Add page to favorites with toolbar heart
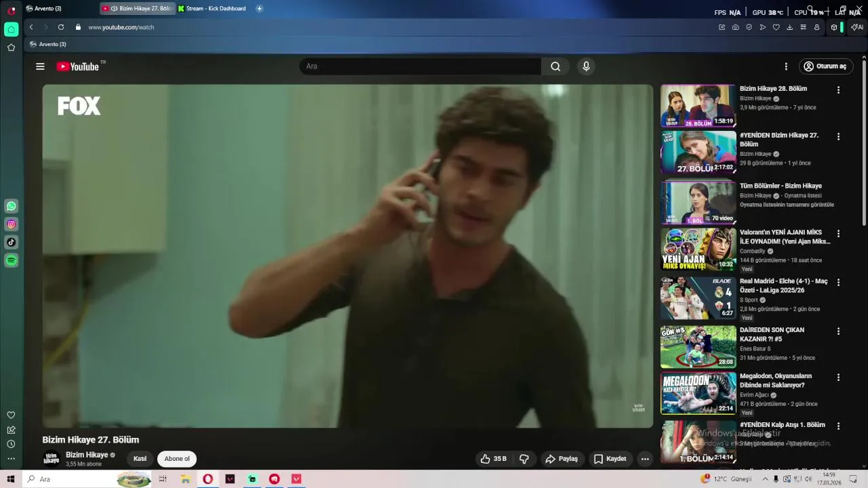 pos(776,27)
